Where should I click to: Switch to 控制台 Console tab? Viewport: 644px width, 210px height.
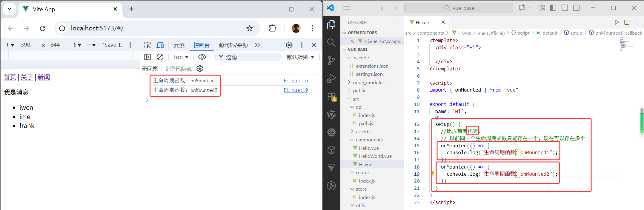(x=202, y=45)
